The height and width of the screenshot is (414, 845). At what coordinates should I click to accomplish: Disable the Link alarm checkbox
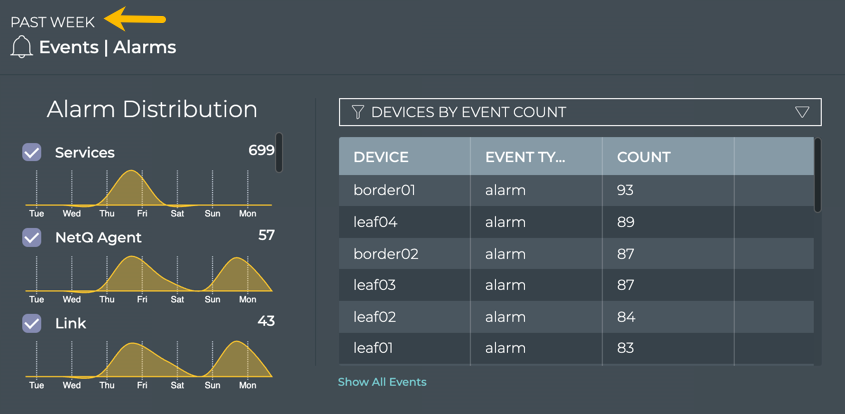pyautogui.click(x=32, y=323)
